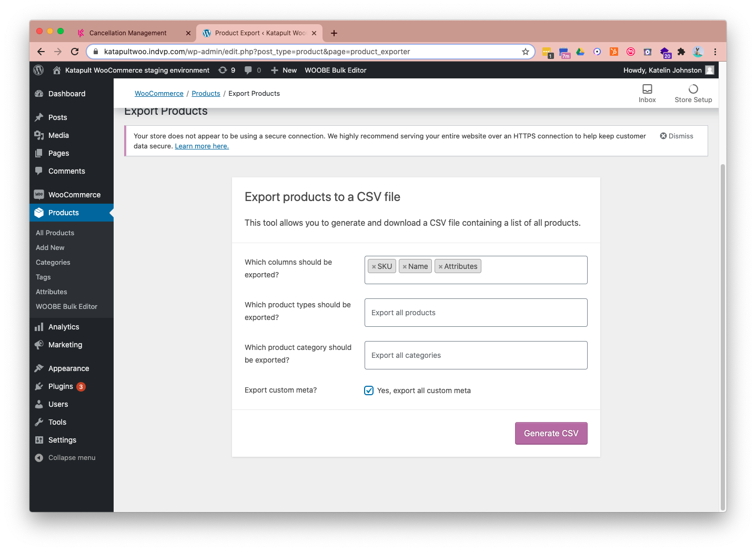Click the Pages icon in sidebar

click(x=39, y=153)
